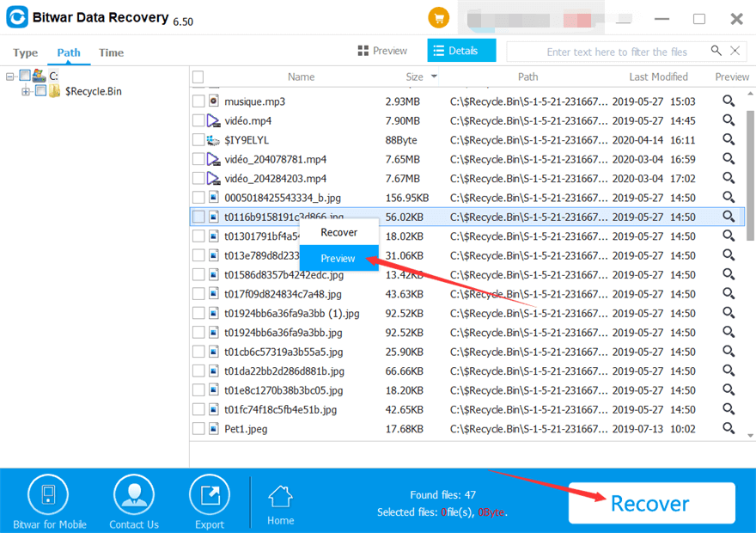Preview t01cb6c57319a3b55a5.jpg with magnifier icon

[728, 352]
